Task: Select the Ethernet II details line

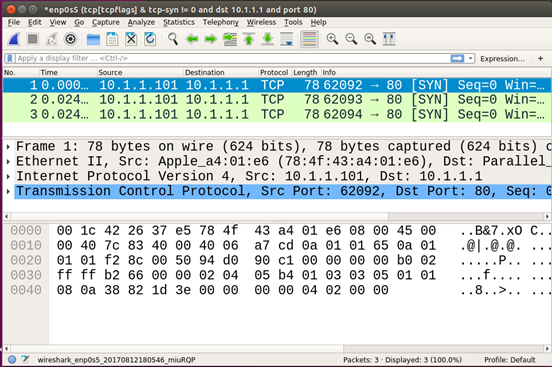Action: tap(283, 161)
